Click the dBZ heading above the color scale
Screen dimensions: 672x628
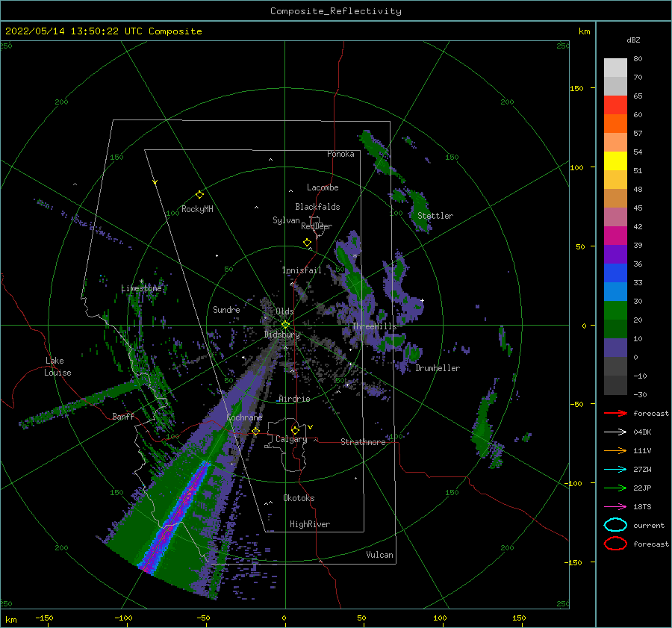click(633, 40)
